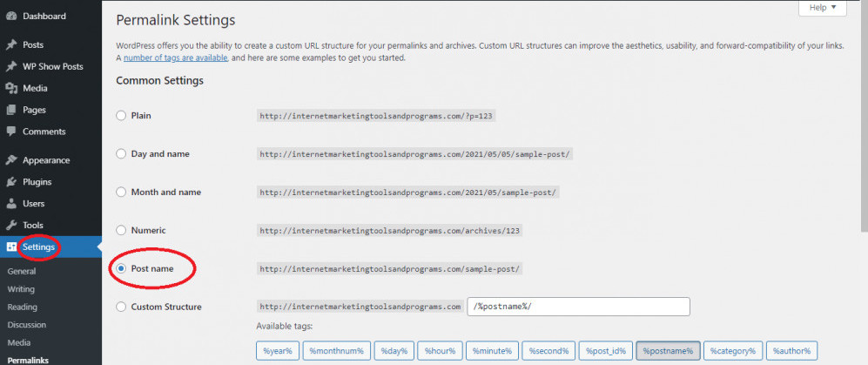Open Reading settings submenu

coord(22,307)
